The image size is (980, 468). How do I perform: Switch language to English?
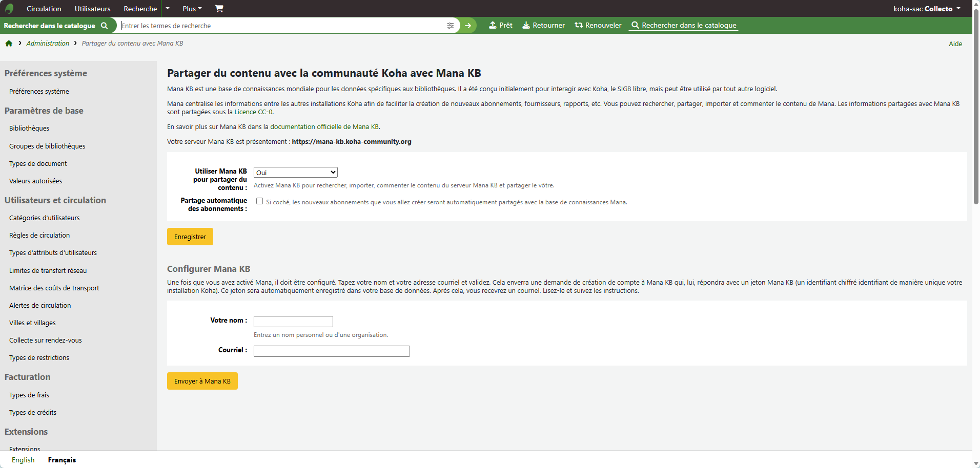tap(23, 460)
